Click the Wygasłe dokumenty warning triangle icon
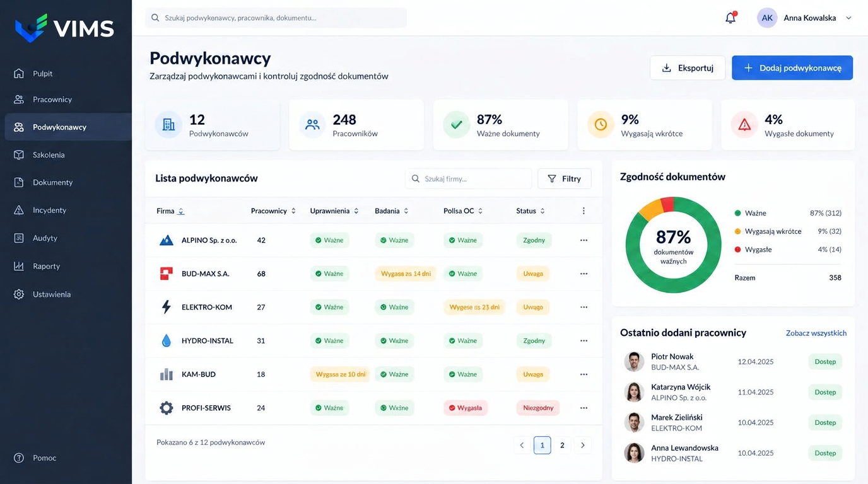868x484 pixels. 744,125
